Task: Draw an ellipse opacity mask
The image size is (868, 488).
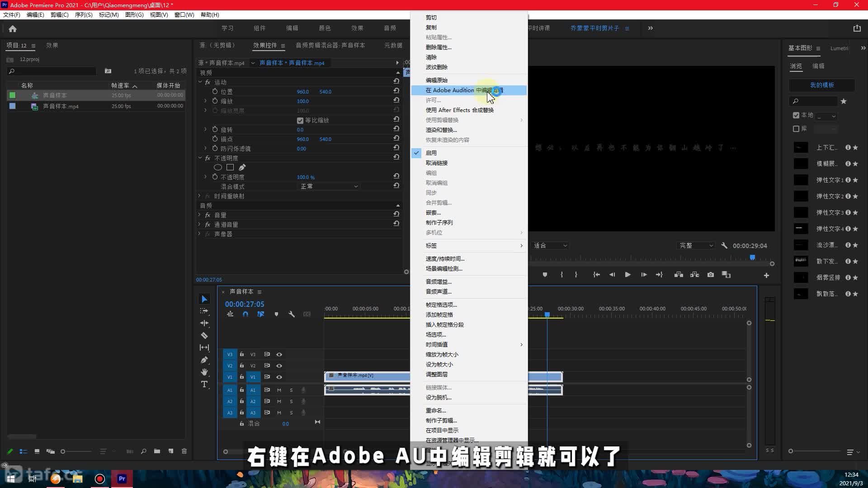Action: click(218, 167)
